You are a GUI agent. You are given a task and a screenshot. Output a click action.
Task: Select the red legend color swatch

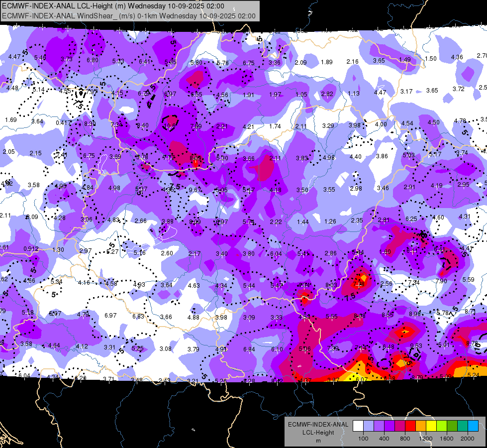click(410, 426)
